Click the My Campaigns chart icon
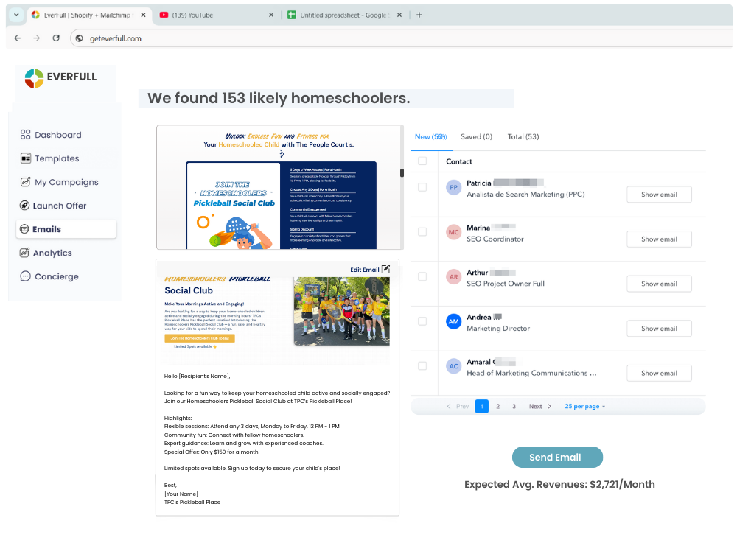 (25, 182)
